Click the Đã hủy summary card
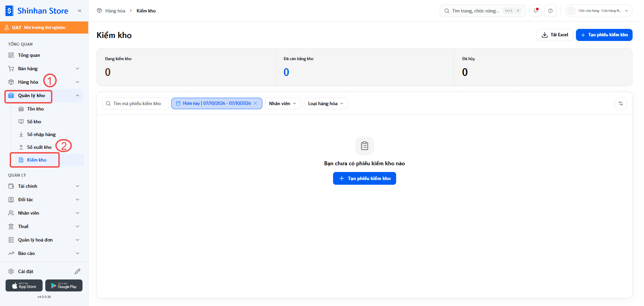 point(543,67)
